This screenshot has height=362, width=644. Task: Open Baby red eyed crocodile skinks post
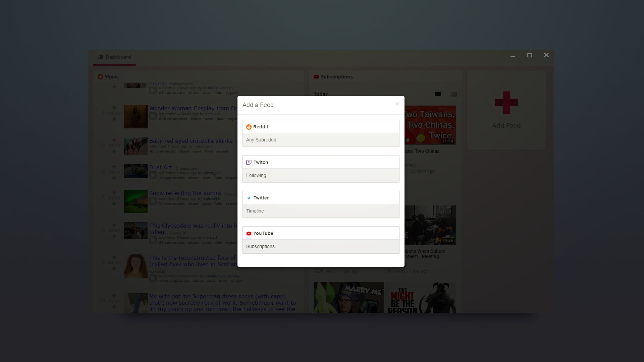click(x=191, y=141)
